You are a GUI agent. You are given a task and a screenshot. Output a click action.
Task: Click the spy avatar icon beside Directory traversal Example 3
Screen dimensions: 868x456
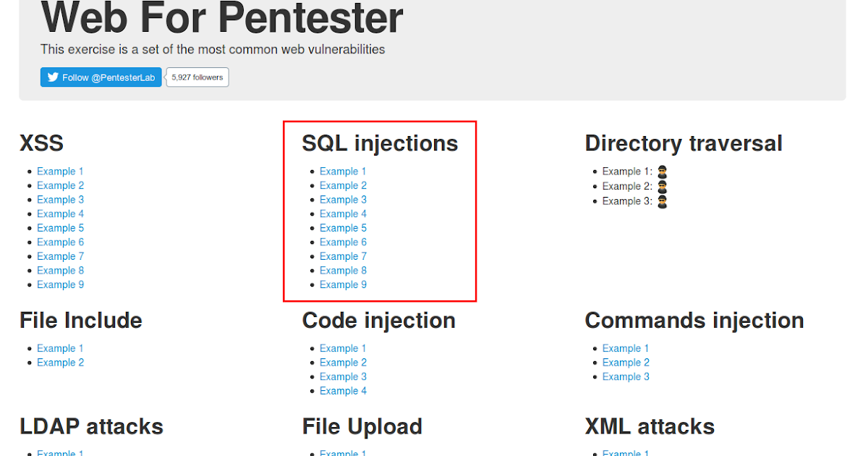tap(663, 201)
